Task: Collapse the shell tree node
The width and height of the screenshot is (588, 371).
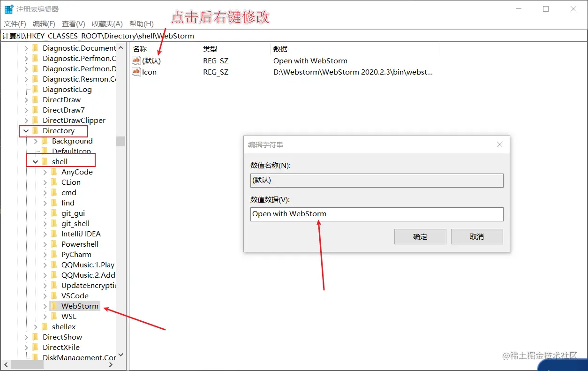Action: tap(36, 162)
